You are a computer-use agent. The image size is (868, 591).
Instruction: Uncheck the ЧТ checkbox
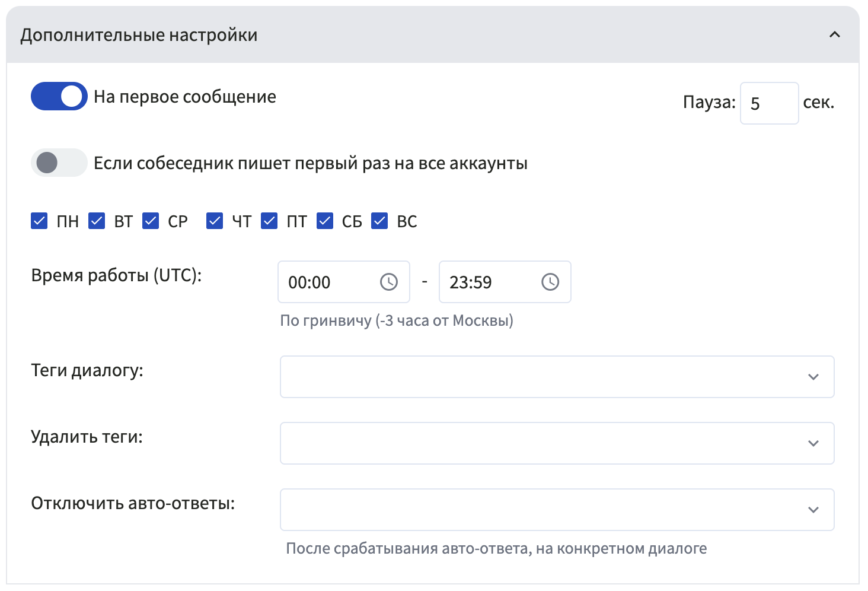215,221
